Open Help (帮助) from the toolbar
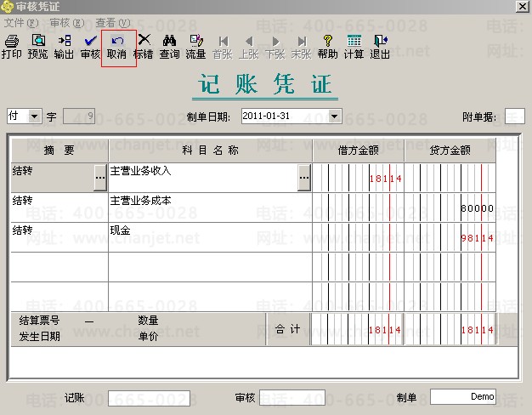Screen dimensions: 532x415 click(x=327, y=46)
